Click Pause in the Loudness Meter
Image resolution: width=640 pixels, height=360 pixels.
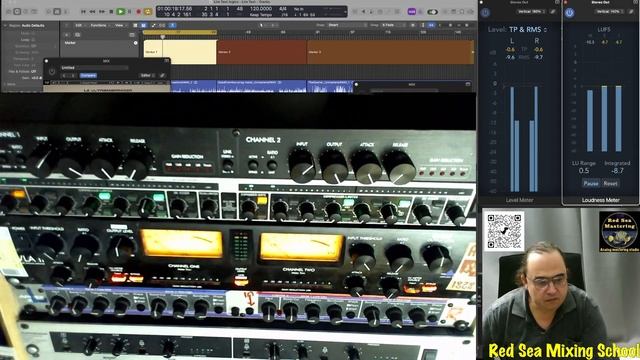[x=591, y=184]
